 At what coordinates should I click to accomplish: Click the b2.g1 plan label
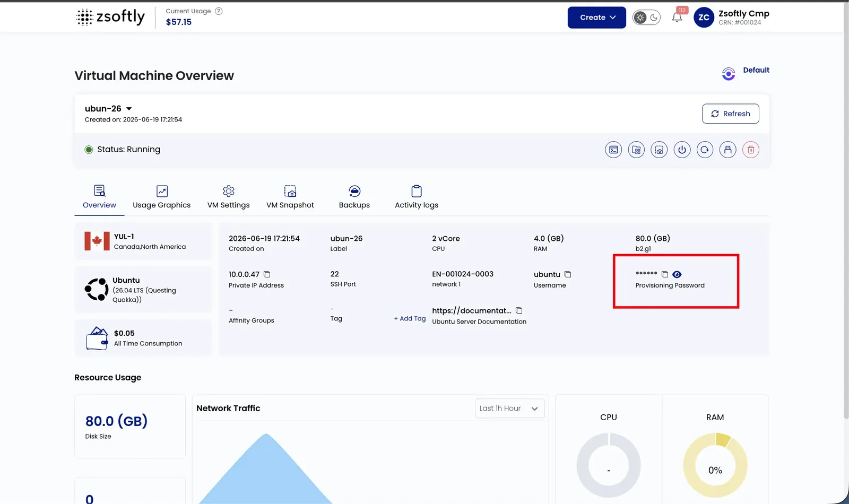tap(643, 249)
